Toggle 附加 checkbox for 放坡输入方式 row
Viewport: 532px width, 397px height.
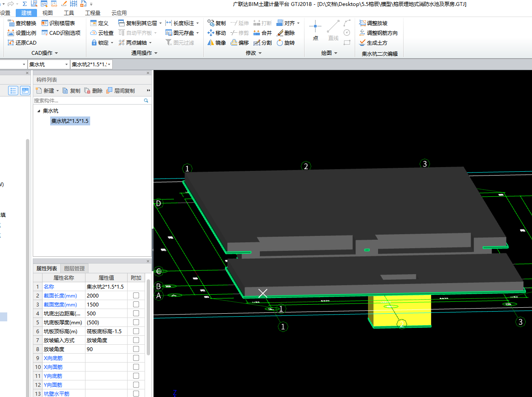pyautogui.click(x=136, y=340)
